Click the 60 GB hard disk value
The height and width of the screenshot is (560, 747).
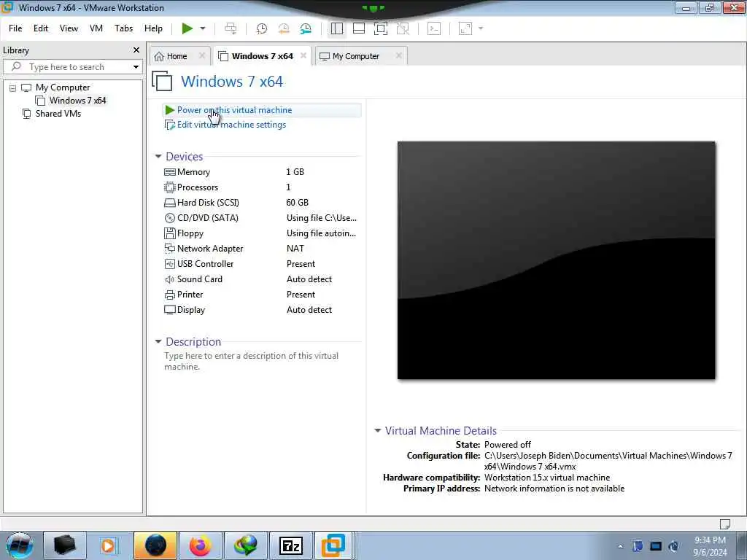point(298,203)
